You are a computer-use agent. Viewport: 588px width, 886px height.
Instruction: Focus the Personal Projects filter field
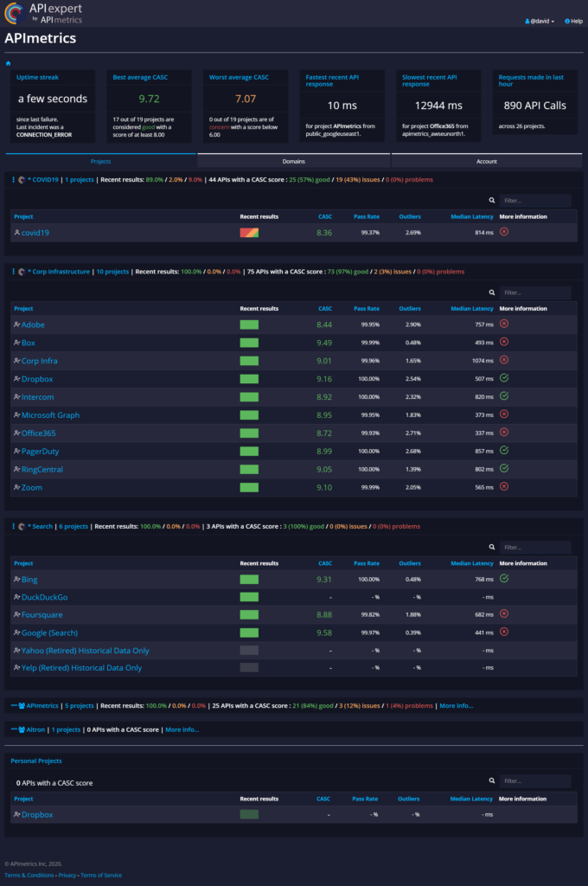[x=535, y=781]
